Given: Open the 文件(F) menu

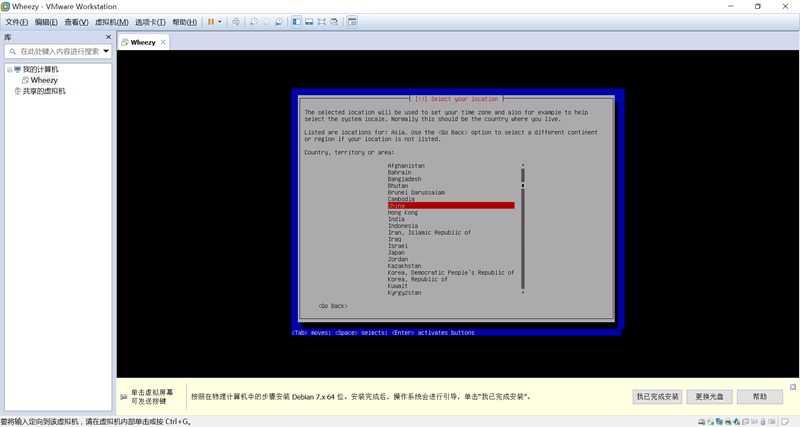Looking at the screenshot, I should (16, 22).
